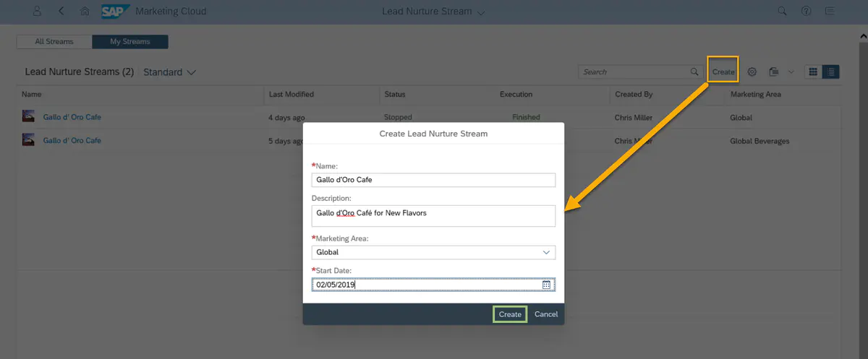This screenshot has width=868, height=359.
Task: Open the home page icon
Action: (85, 12)
